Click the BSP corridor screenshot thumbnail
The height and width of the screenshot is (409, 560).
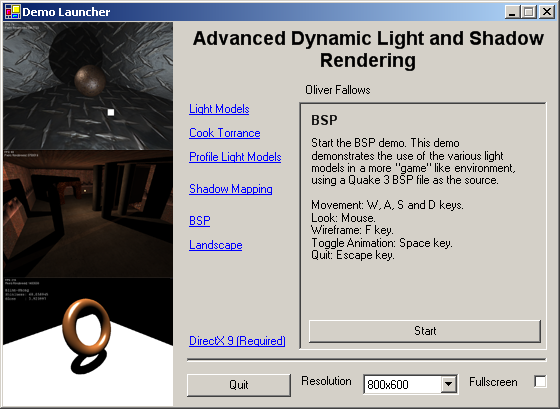[x=88, y=214]
